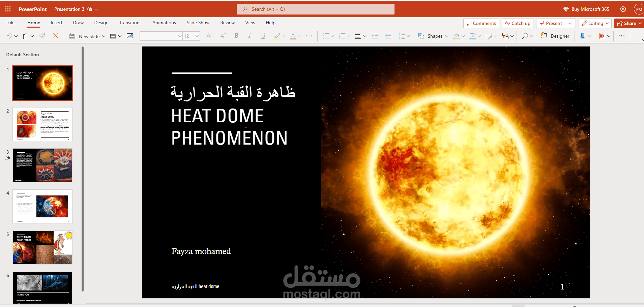
Task: Click the Paste clipboard icon
Action: pos(26,36)
